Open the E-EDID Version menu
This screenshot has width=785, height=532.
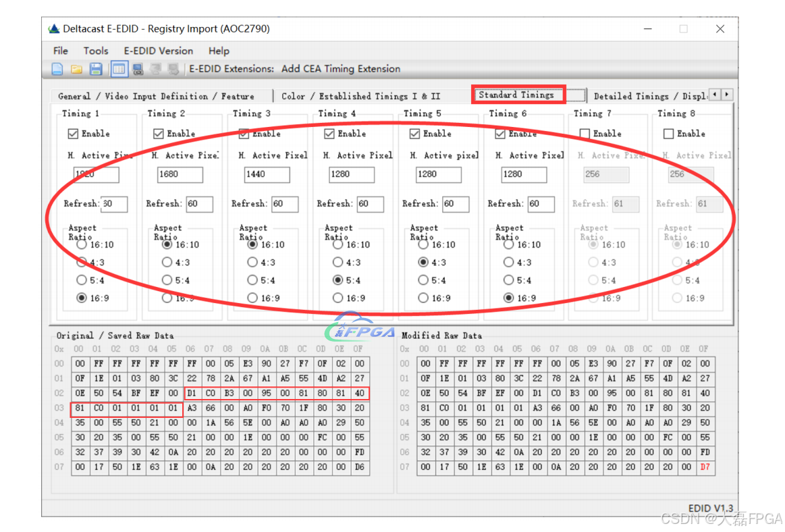click(158, 51)
